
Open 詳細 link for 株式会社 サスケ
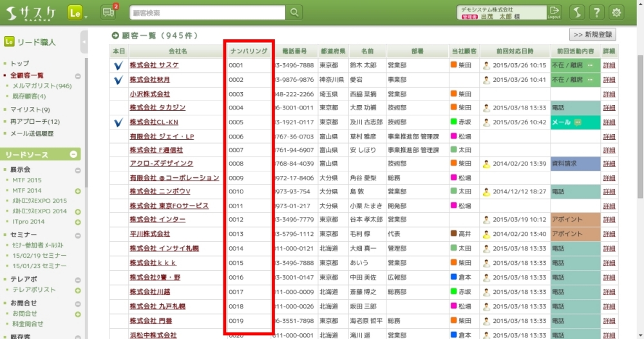(609, 65)
